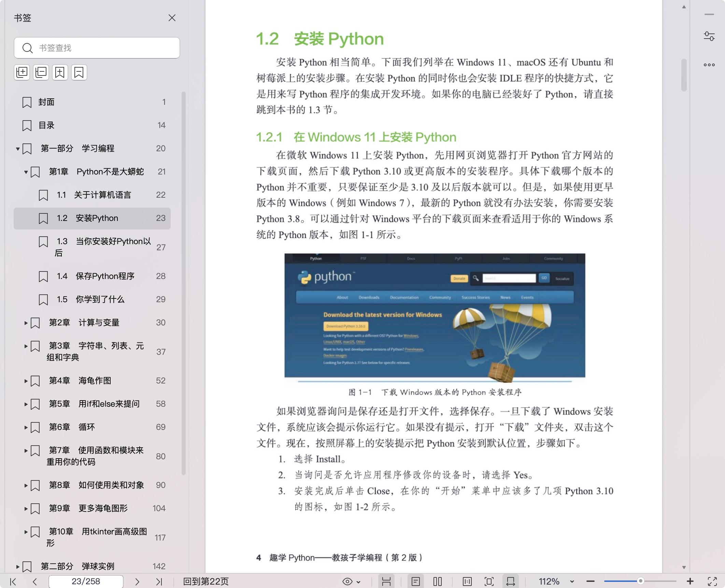Select single page view
The width and height of the screenshot is (725, 588).
point(416,582)
